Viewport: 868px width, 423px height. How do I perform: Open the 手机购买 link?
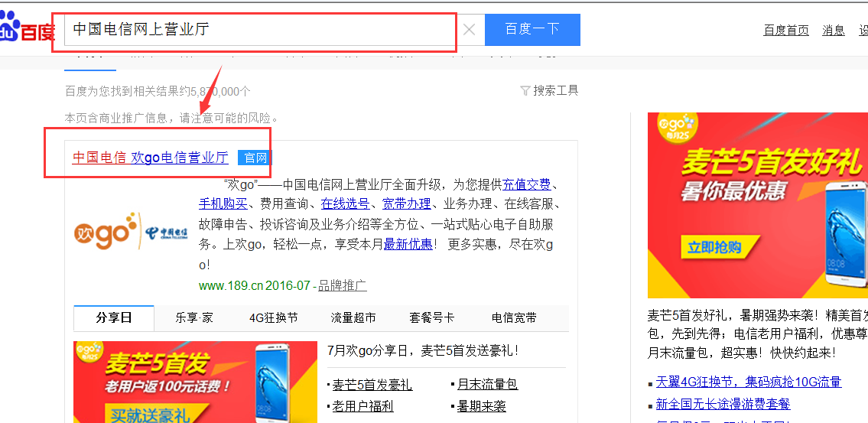tap(223, 203)
